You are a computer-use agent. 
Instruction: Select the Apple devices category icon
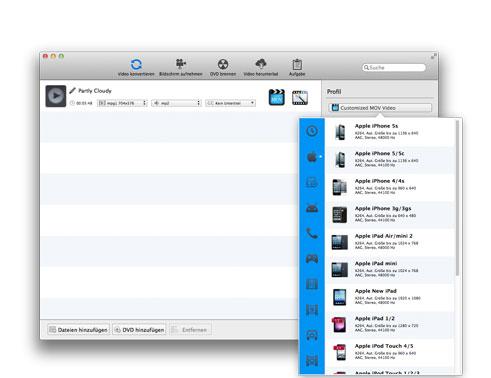click(x=312, y=156)
